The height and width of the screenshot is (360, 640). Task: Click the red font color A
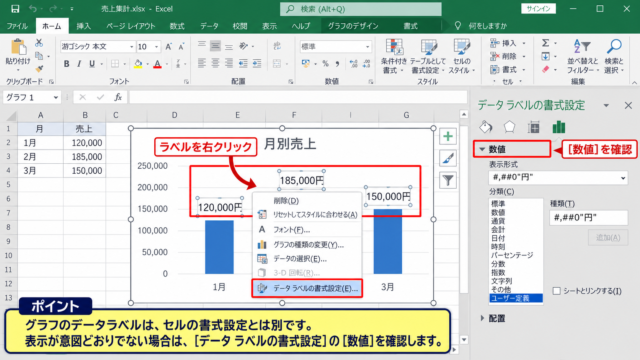tap(158, 64)
